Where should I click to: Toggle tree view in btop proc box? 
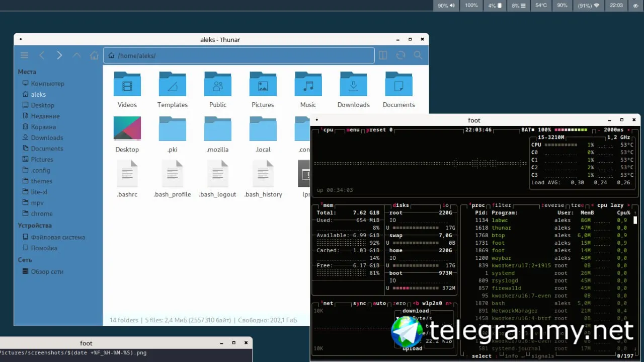point(577,205)
